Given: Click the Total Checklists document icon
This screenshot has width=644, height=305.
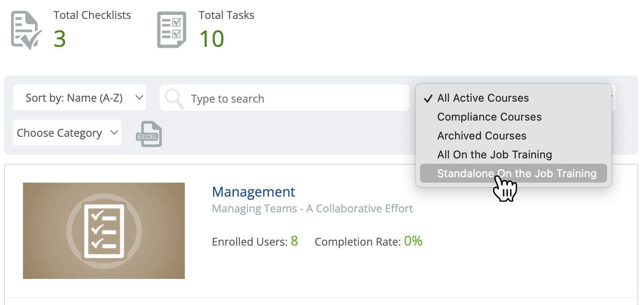Looking at the screenshot, I should click(25, 29).
